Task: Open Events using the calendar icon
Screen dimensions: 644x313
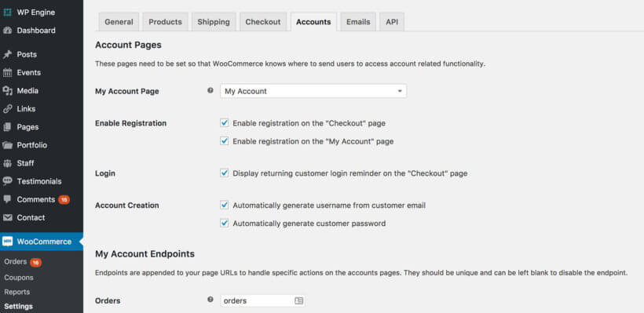Action: pyautogui.click(x=7, y=73)
